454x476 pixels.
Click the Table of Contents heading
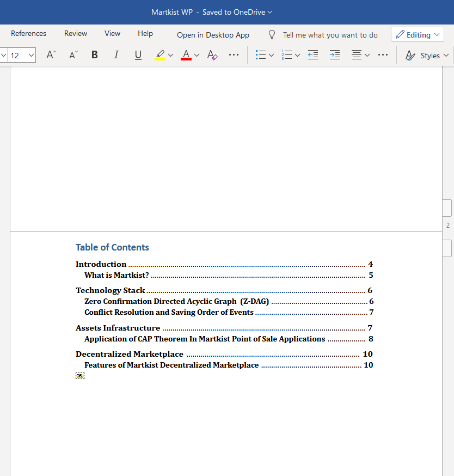(x=112, y=247)
